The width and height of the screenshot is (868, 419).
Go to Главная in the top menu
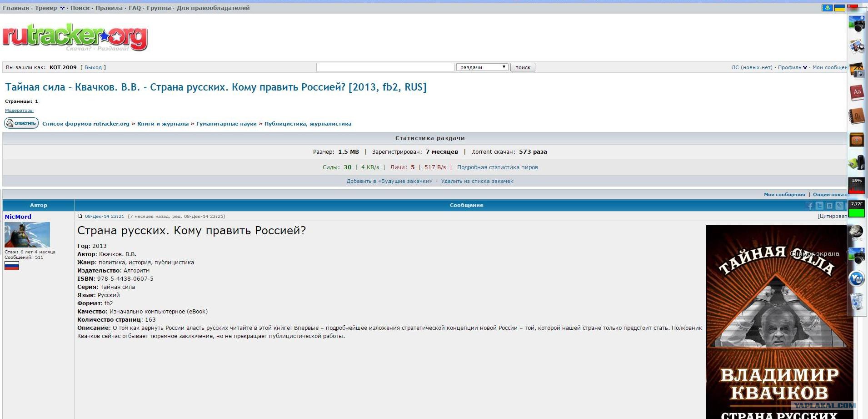click(16, 8)
